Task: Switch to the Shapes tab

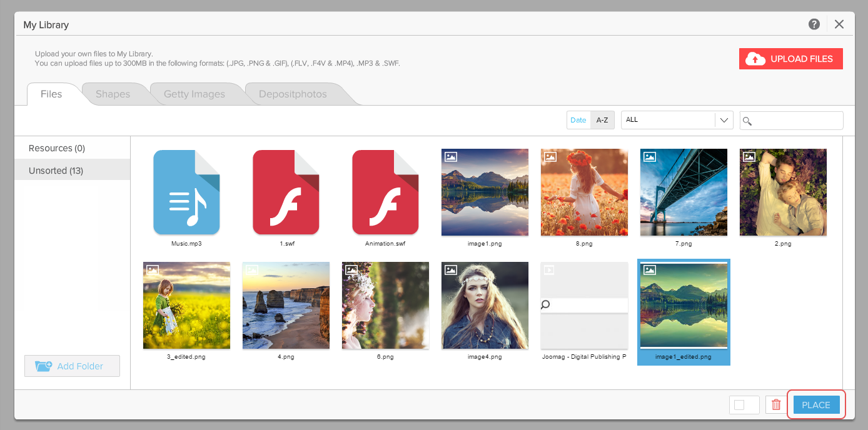Action: click(x=113, y=94)
